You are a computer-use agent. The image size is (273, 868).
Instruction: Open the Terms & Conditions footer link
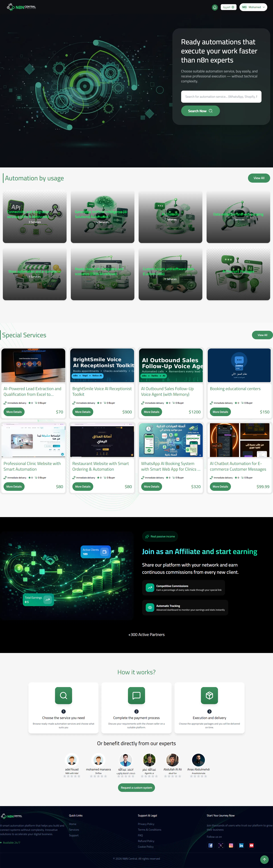(x=149, y=830)
